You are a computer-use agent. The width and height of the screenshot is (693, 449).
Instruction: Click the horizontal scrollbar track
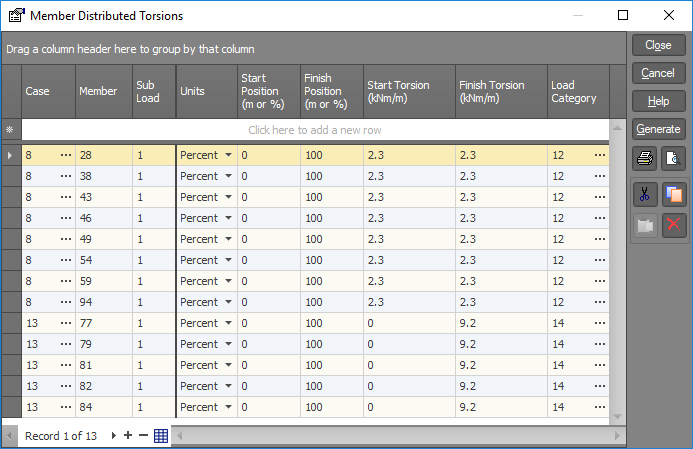400,436
